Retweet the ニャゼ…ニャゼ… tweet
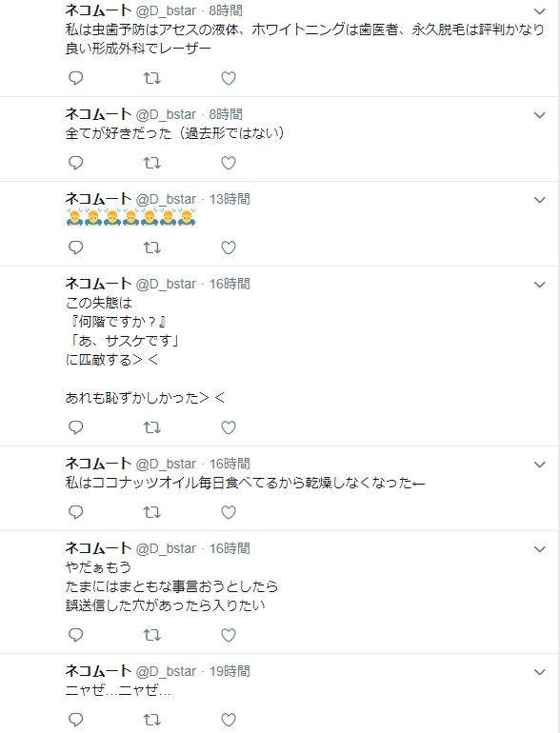The width and height of the screenshot is (560, 733). 152,720
